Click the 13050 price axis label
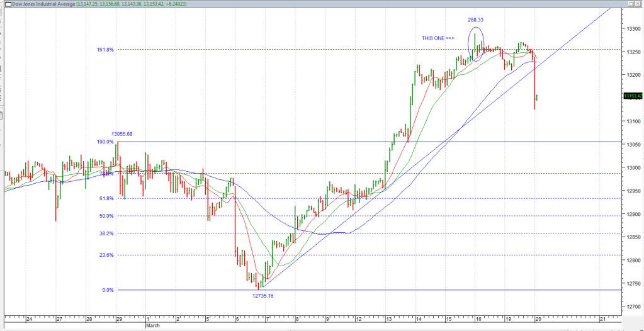Viewport: 644px width, 331px height. click(x=633, y=145)
